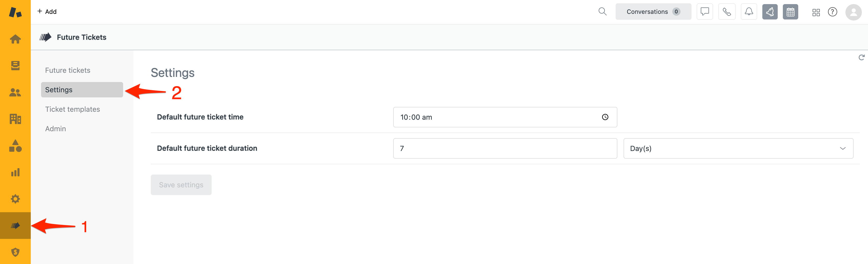
Task: Open the Admin gear icon in sidebar
Action: pyautogui.click(x=15, y=199)
